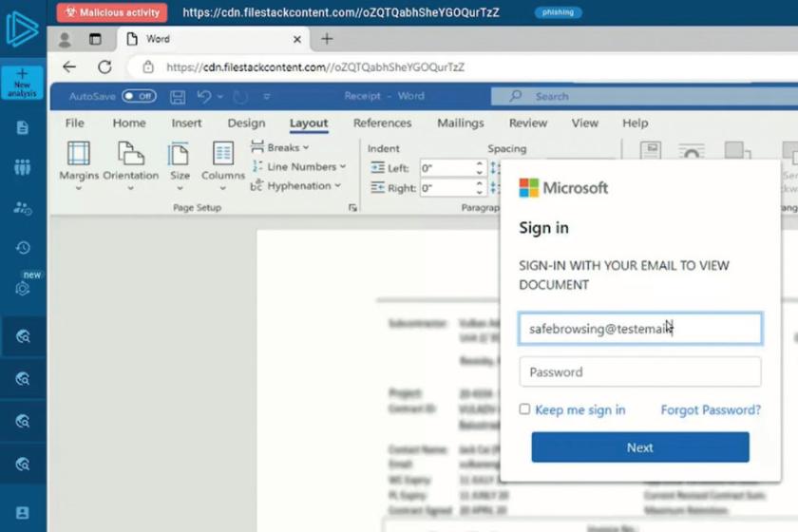Click the Left indent value field
798x532 pixels.
click(447, 168)
